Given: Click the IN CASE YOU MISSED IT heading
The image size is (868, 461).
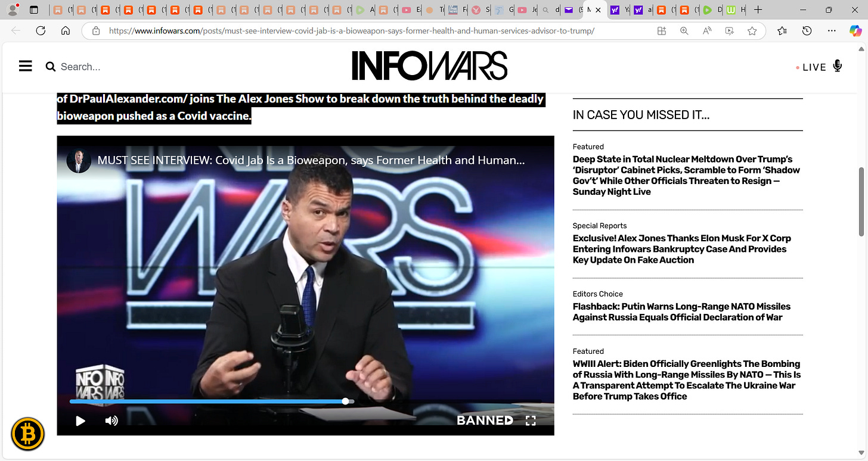Looking at the screenshot, I should [641, 115].
